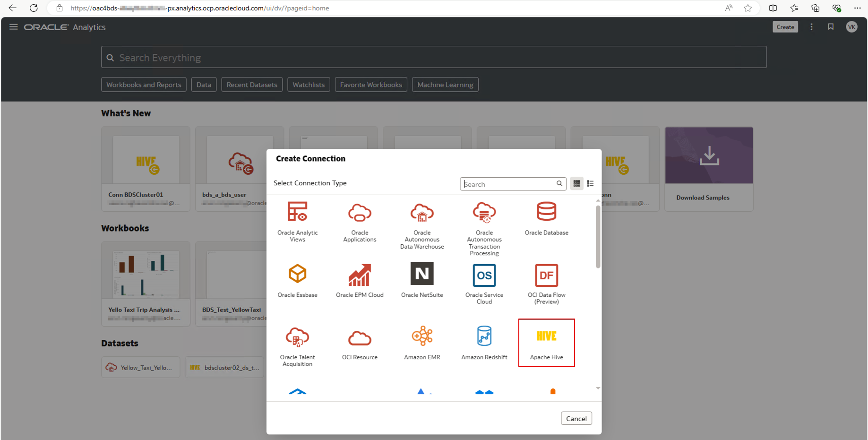Expand the overflow options menu in header
Screen dimensions: 868x440
811,27
